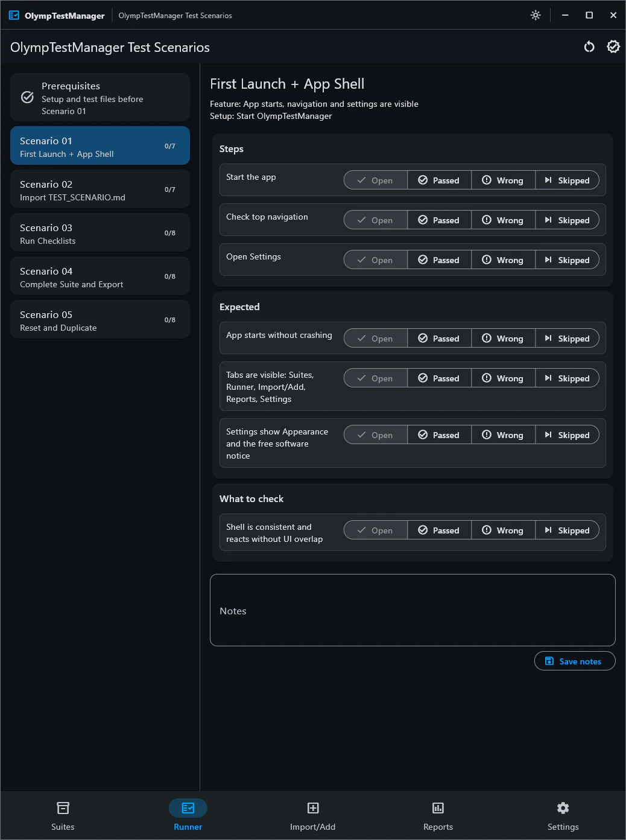Image resolution: width=626 pixels, height=840 pixels.
Task: Switch to the Runner tab
Action: pyautogui.click(x=188, y=815)
